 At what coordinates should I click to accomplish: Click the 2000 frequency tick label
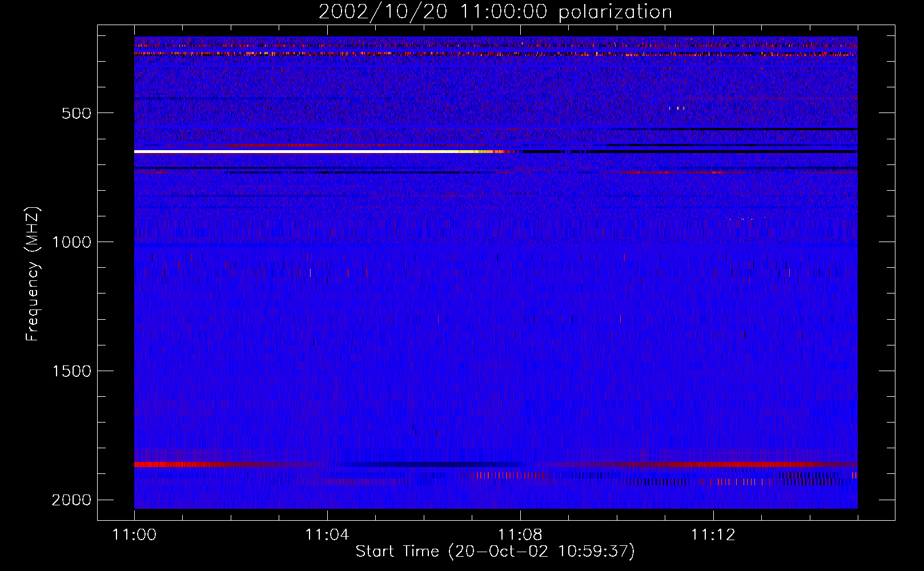coord(71,500)
